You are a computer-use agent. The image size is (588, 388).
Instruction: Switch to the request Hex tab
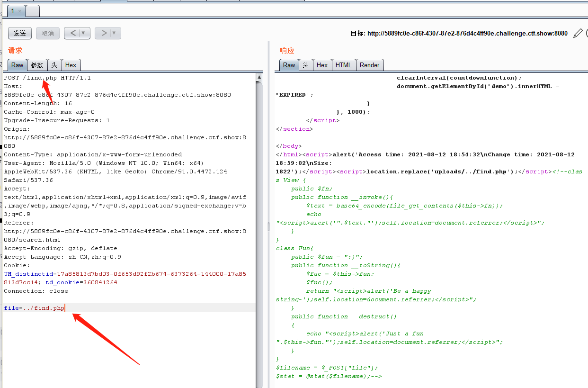71,65
